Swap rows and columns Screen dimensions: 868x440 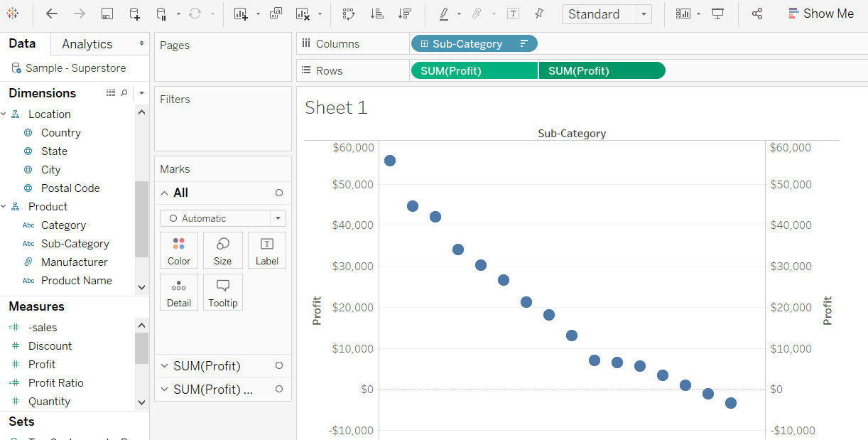click(349, 14)
